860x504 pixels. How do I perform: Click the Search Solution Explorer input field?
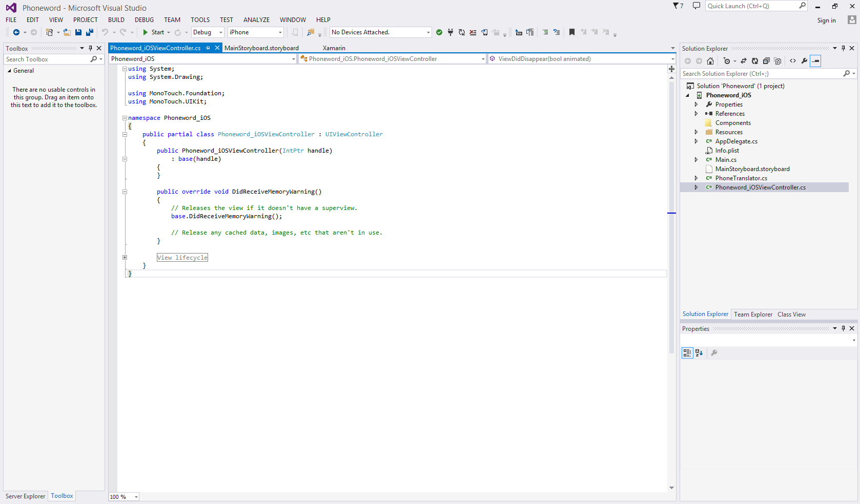[x=761, y=74]
